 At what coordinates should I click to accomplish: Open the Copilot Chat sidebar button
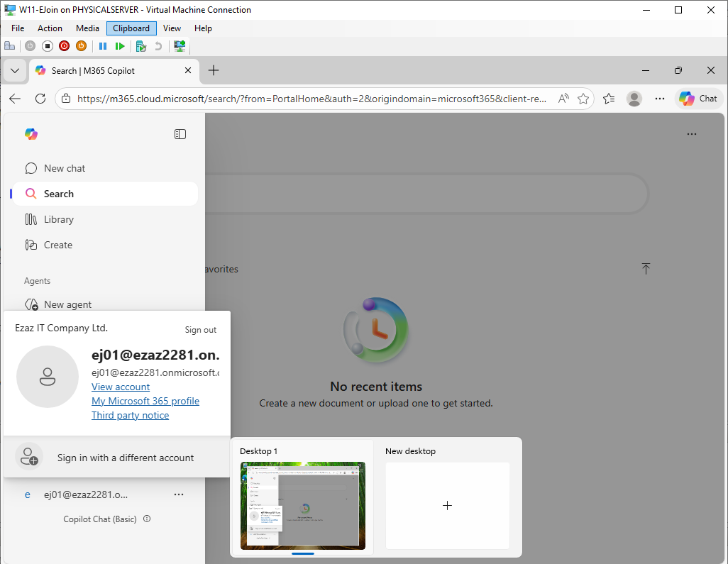click(x=698, y=99)
